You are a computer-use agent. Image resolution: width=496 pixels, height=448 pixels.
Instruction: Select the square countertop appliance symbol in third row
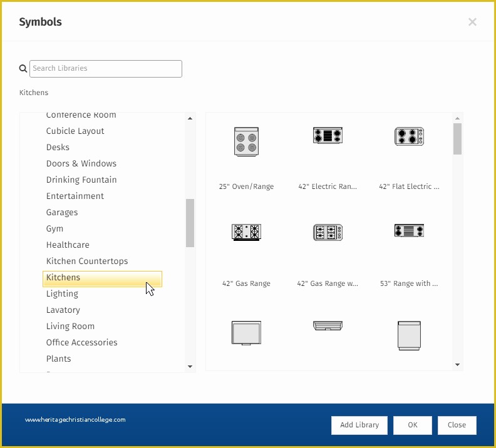pyautogui.click(x=246, y=333)
